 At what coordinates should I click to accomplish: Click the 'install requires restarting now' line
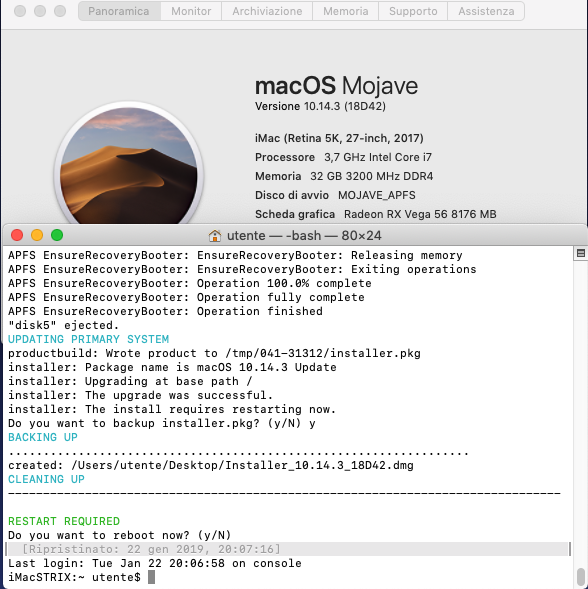click(172, 409)
